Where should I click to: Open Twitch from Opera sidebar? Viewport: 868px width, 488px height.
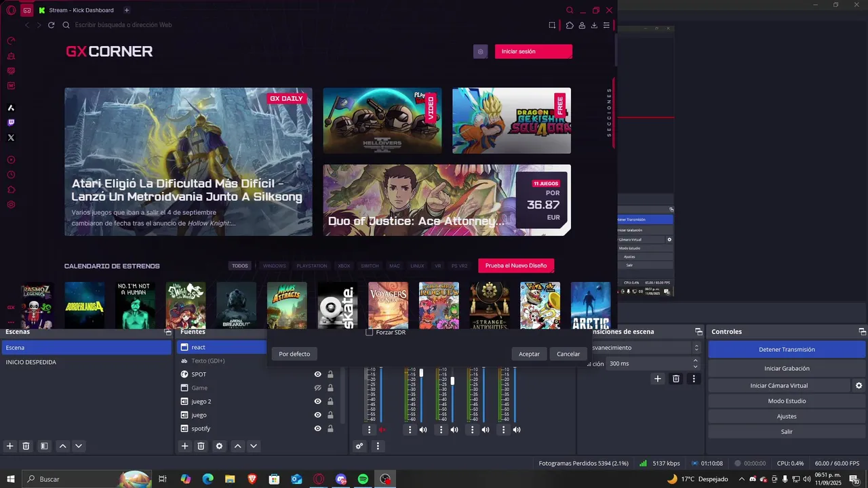tap(11, 123)
